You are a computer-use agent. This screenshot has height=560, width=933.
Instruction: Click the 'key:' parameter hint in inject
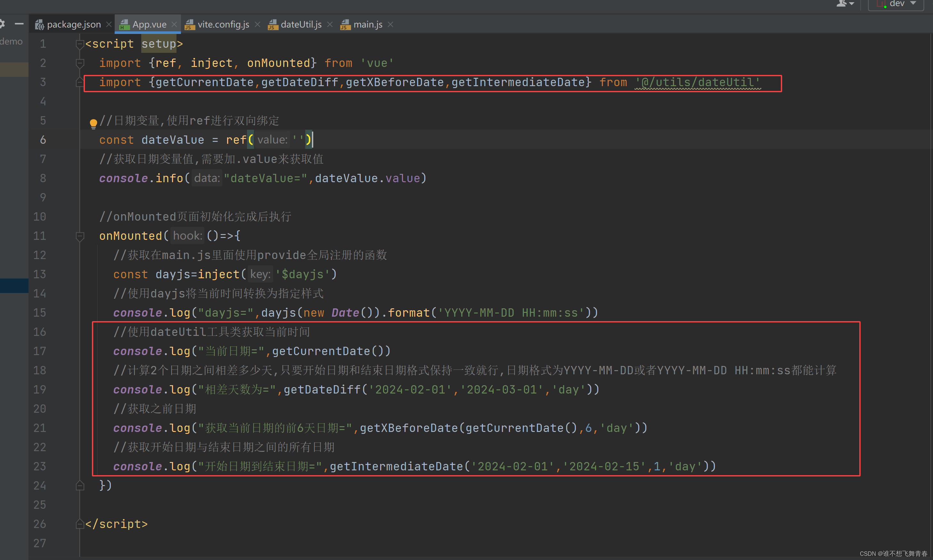260,274
